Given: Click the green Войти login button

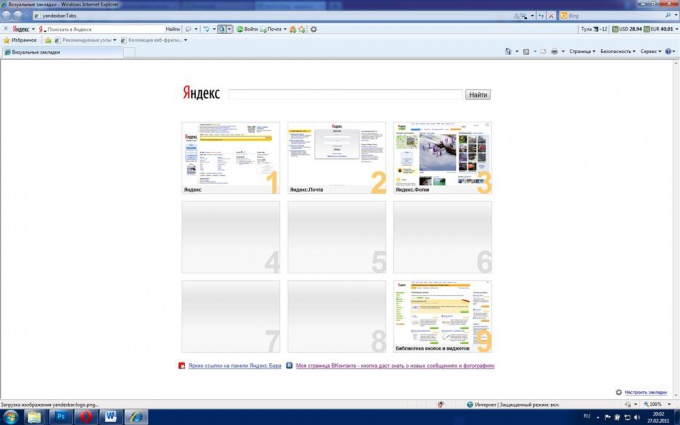Looking at the screenshot, I should pos(247,29).
